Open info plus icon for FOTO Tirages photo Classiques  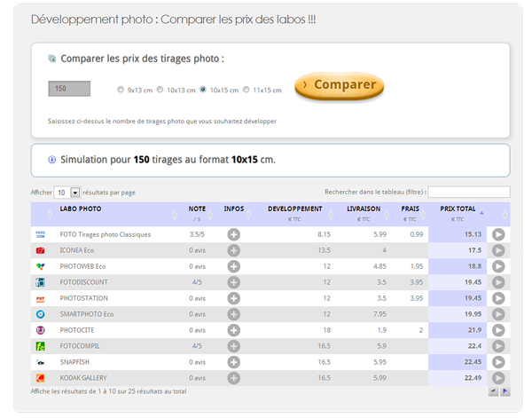pos(233,234)
